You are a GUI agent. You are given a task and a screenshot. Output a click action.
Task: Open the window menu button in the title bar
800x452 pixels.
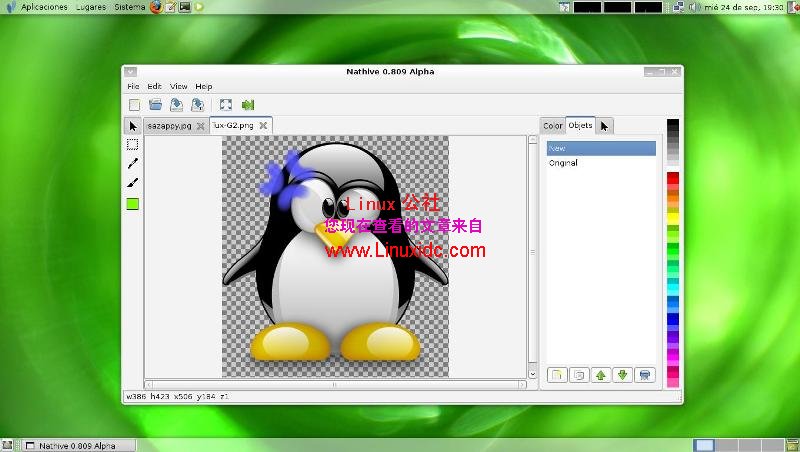131,72
